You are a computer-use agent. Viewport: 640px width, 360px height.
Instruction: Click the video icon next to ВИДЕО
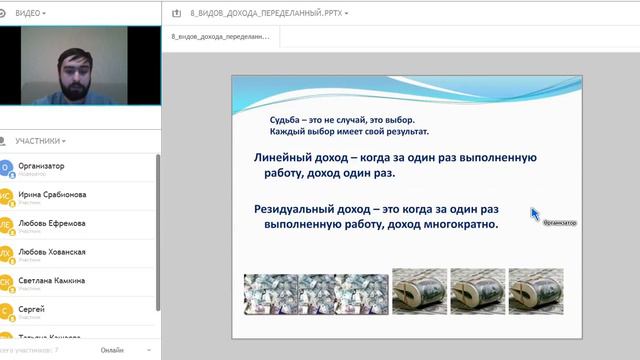pos(2,13)
